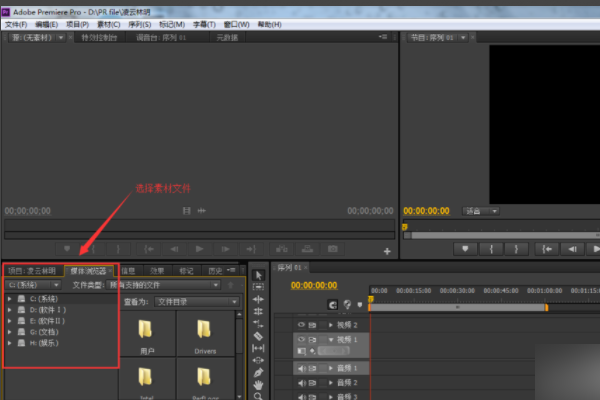Viewport: 600px width, 400px height.
Task: Click up-folder arrow in Media Browser
Action: click(x=230, y=285)
